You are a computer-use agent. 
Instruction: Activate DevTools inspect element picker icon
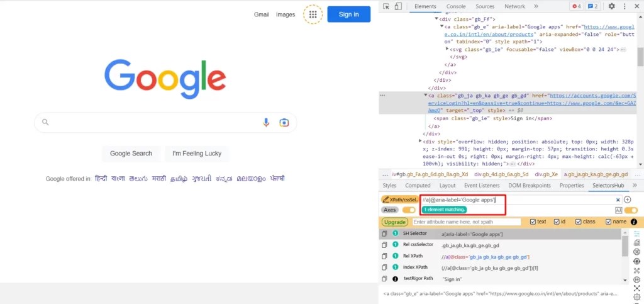point(386,6)
